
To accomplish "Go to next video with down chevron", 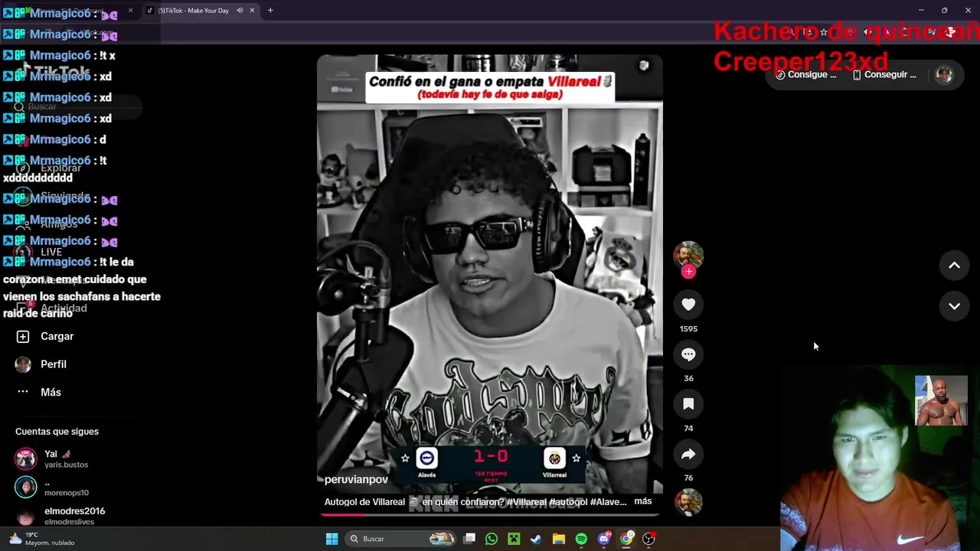I will coord(954,306).
